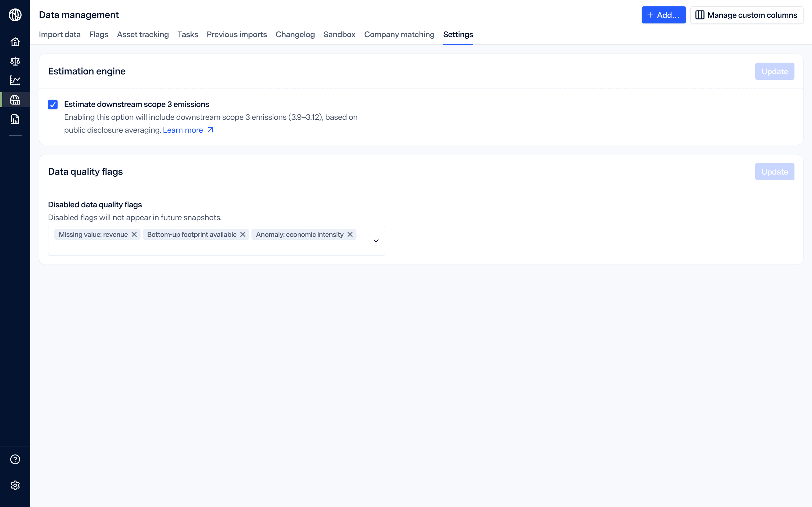Image resolution: width=812 pixels, height=507 pixels.
Task: Remove the Bottom-up footprint available tag
Action: tap(243, 234)
